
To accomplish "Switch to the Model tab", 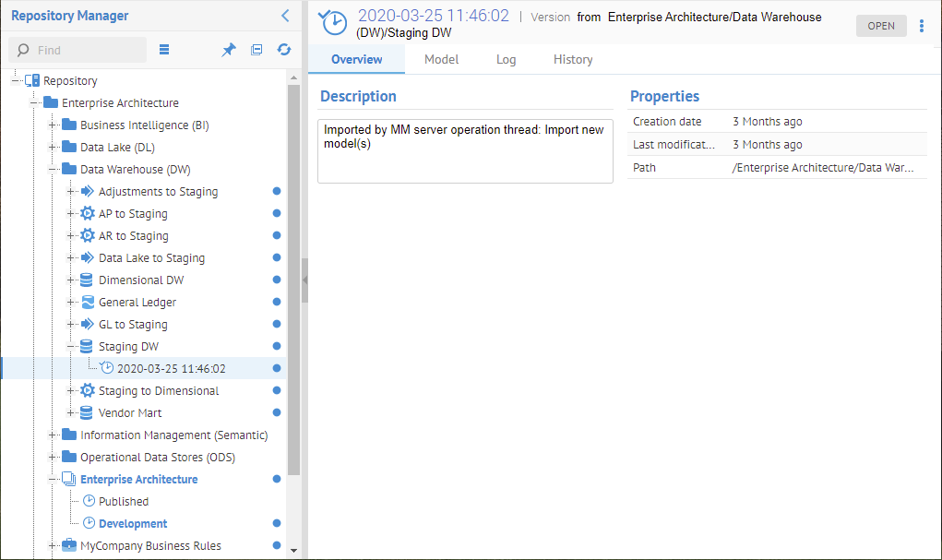I will pos(441,59).
